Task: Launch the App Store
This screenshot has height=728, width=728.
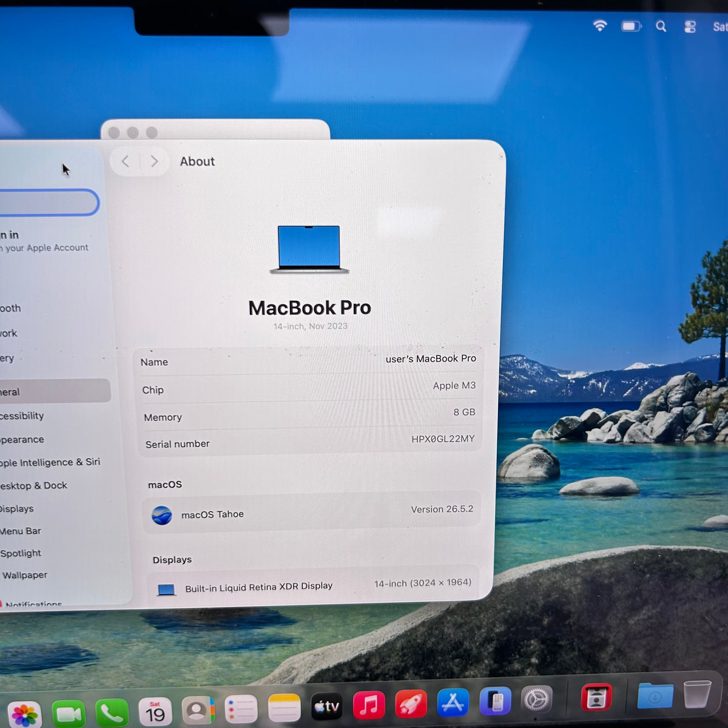Action: point(453,703)
